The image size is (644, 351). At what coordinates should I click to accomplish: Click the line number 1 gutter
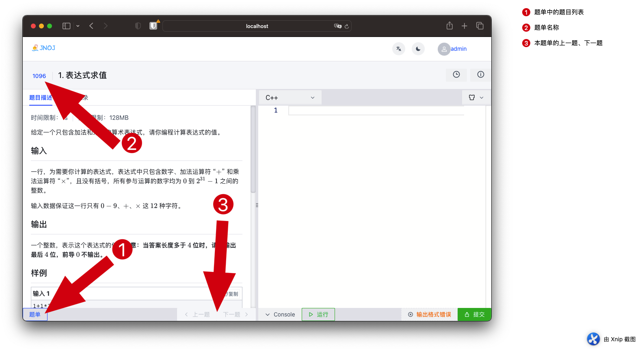tap(276, 110)
